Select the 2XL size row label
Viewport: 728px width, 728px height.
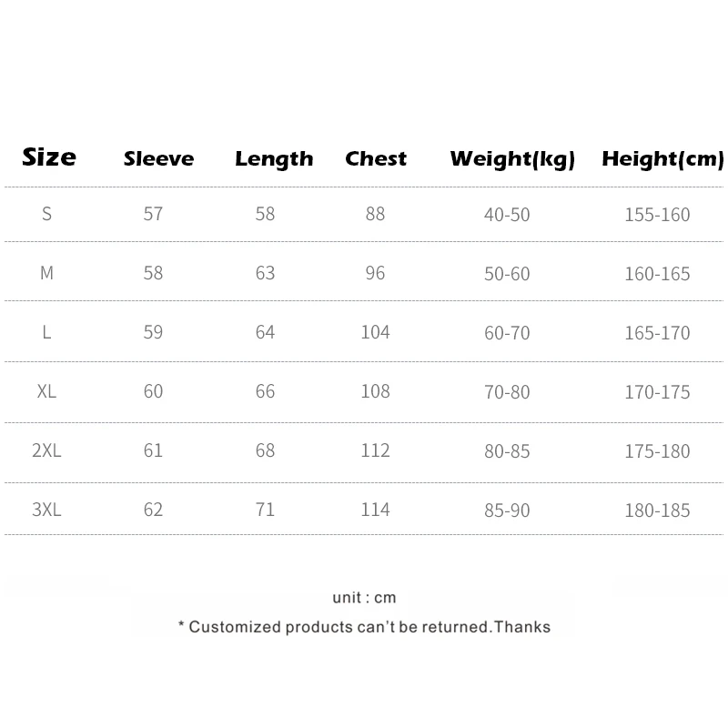(47, 450)
